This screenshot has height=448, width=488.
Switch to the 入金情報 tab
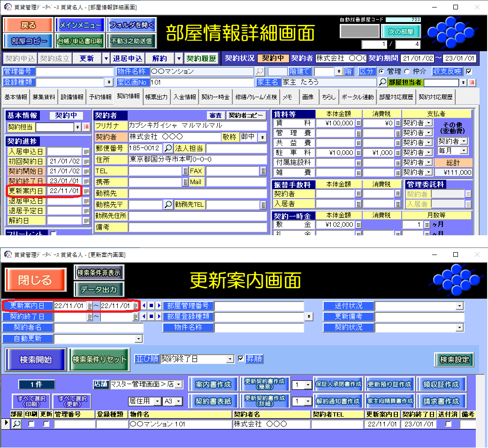[184, 97]
